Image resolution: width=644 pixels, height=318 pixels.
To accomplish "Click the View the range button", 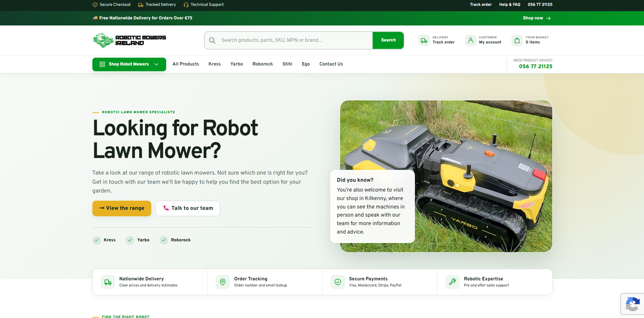I will point(122,208).
